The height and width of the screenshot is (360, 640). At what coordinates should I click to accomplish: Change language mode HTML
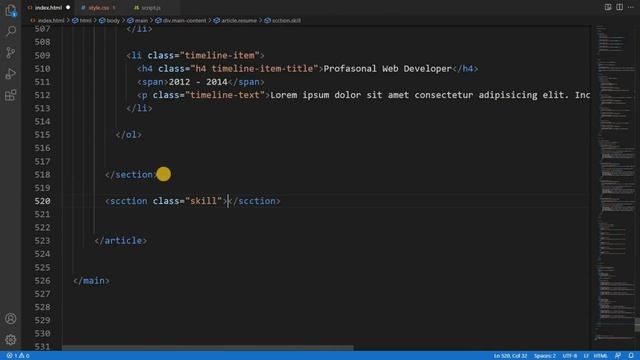600,356
